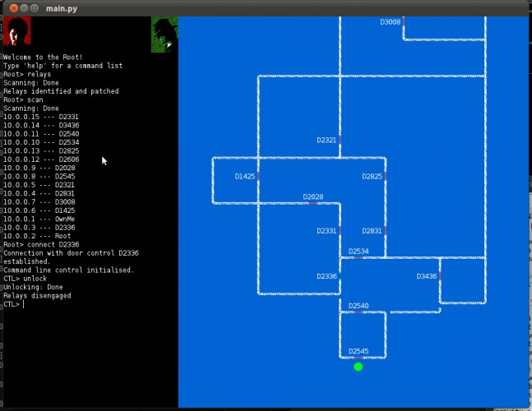Click terminal line '10.0.0.2 --- Root'
532x411 pixels.
coord(37,236)
